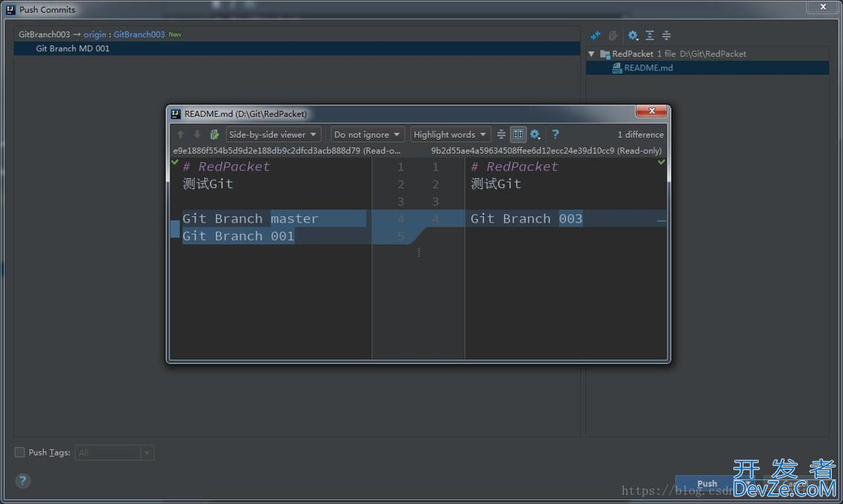
Task: Enable the Push Tags checkbox
Action: [x=20, y=453]
